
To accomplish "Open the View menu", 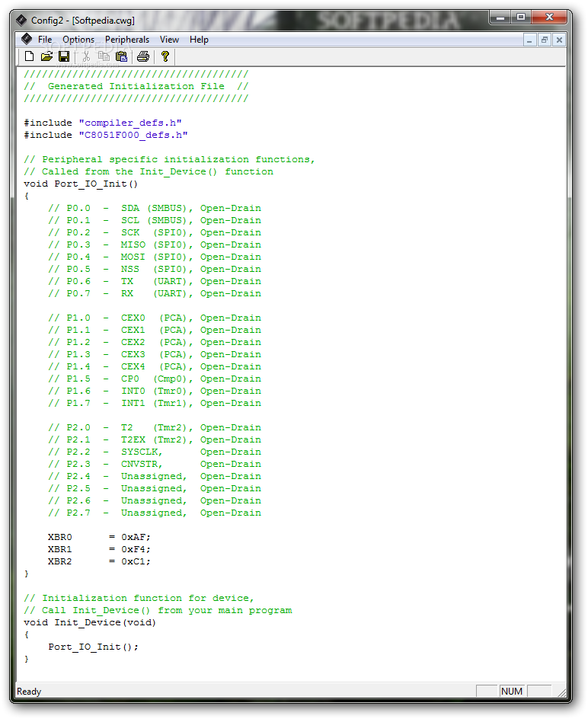I will [169, 40].
